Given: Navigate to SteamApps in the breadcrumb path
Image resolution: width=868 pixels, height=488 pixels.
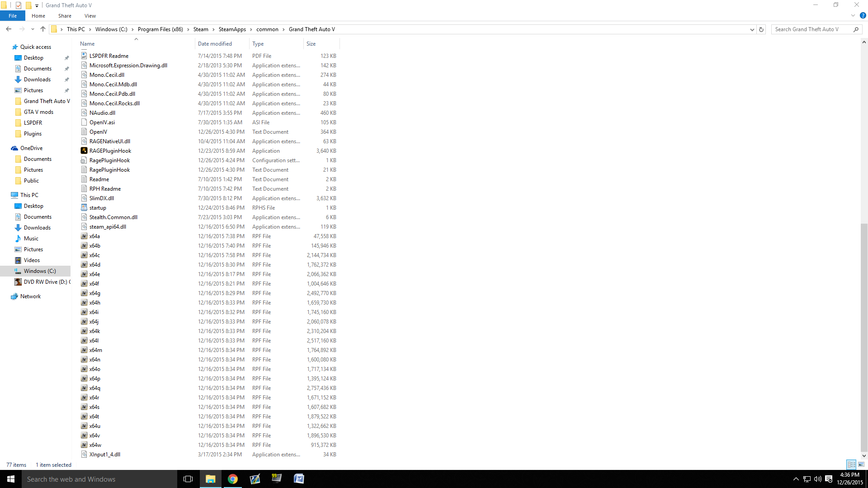Looking at the screenshot, I should [x=232, y=29].
